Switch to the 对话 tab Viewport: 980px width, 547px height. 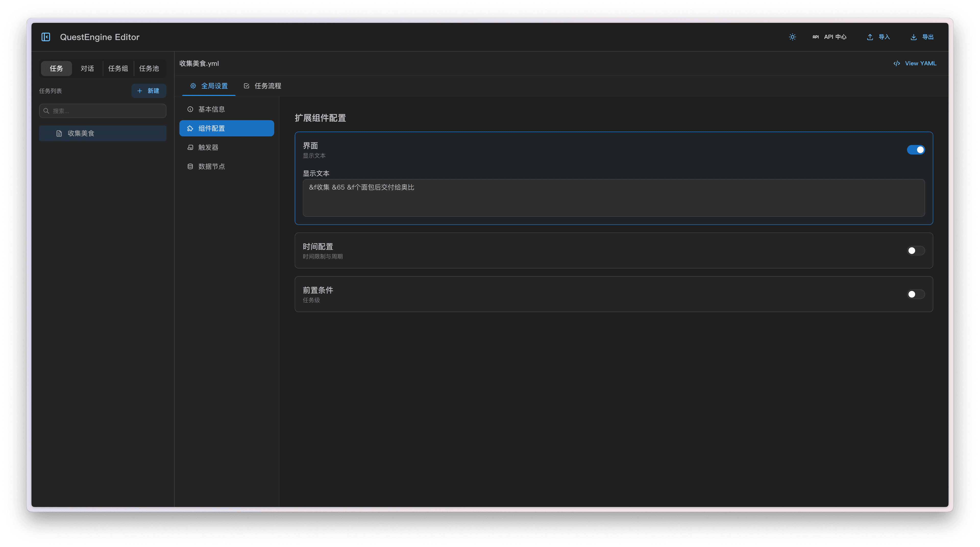tap(87, 68)
